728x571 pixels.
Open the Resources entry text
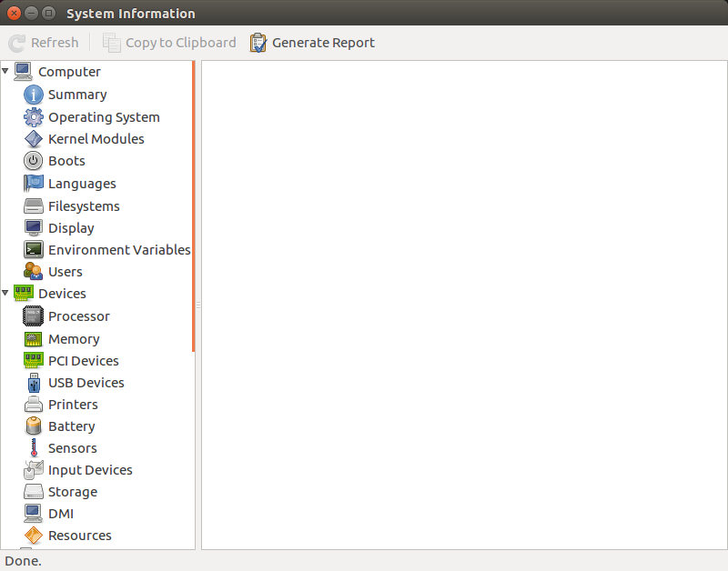(x=80, y=536)
